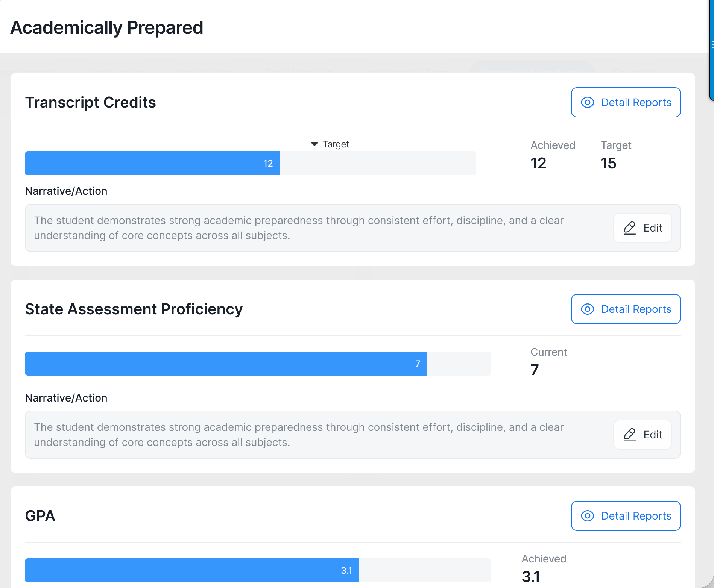714x588 pixels.
Task: Click the hamburger menu icon at top right
Action: [x=712, y=44]
